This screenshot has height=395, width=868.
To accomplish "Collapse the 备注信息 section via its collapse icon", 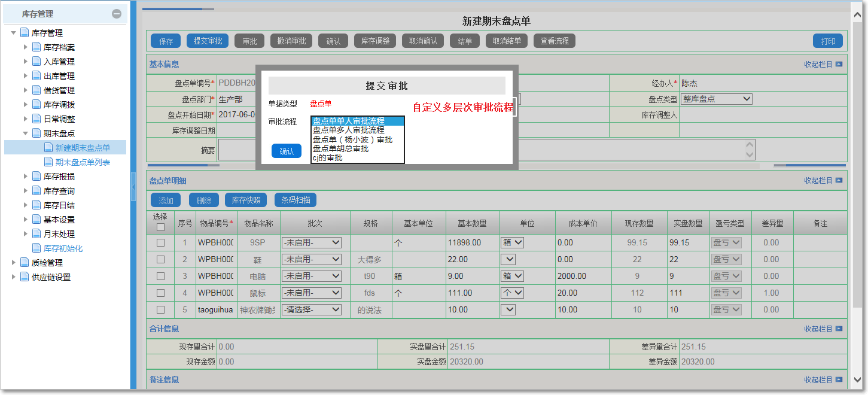I will tap(838, 379).
